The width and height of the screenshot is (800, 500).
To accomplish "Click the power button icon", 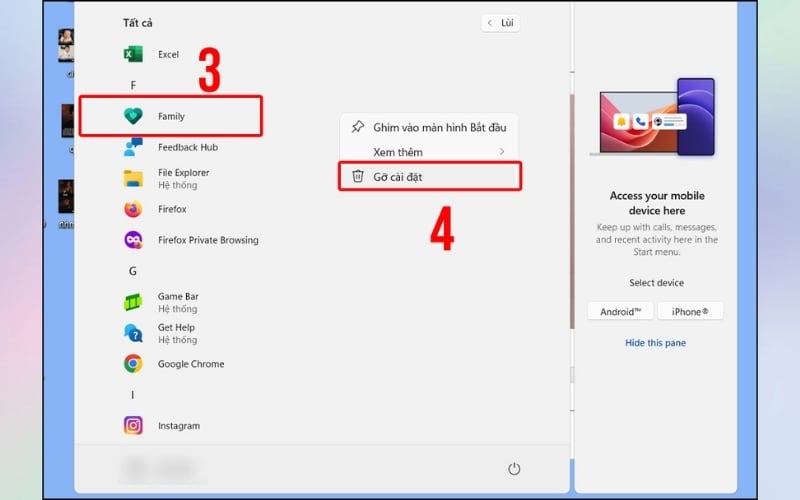I will (x=514, y=468).
